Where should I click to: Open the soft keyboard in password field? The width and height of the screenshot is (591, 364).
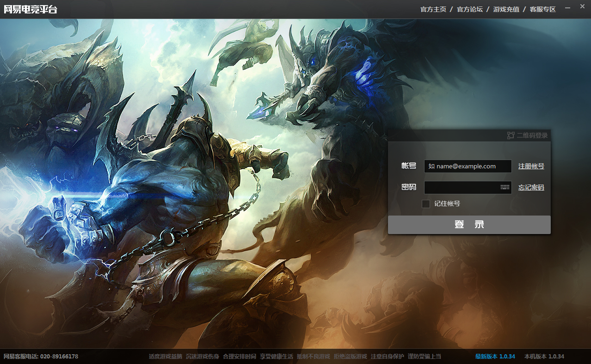pyautogui.click(x=505, y=187)
